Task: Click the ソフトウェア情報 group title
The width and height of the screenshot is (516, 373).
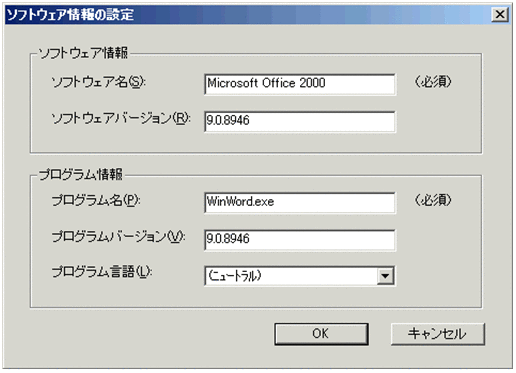Action: (x=83, y=53)
